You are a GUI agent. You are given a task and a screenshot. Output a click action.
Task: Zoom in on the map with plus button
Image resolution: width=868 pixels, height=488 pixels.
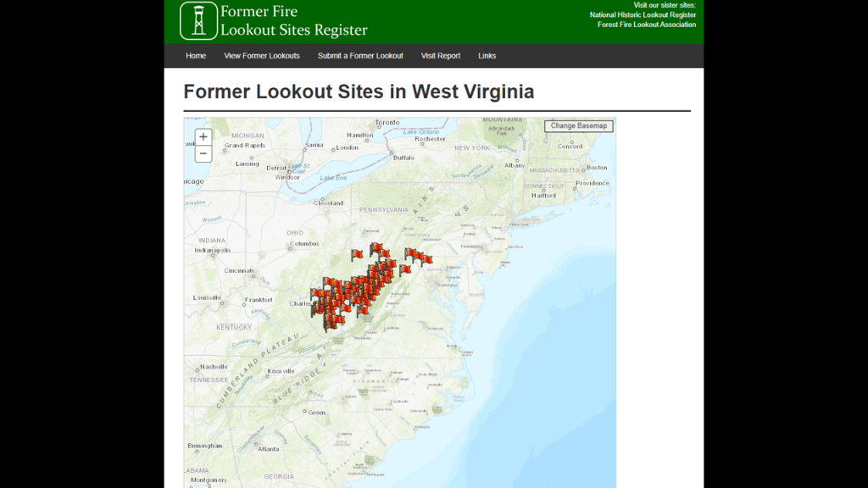(x=203, y=137)
